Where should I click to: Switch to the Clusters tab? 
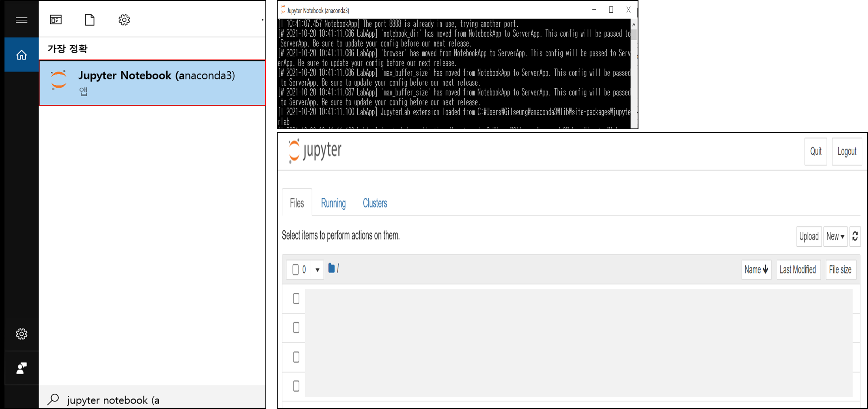pos(375,203)
